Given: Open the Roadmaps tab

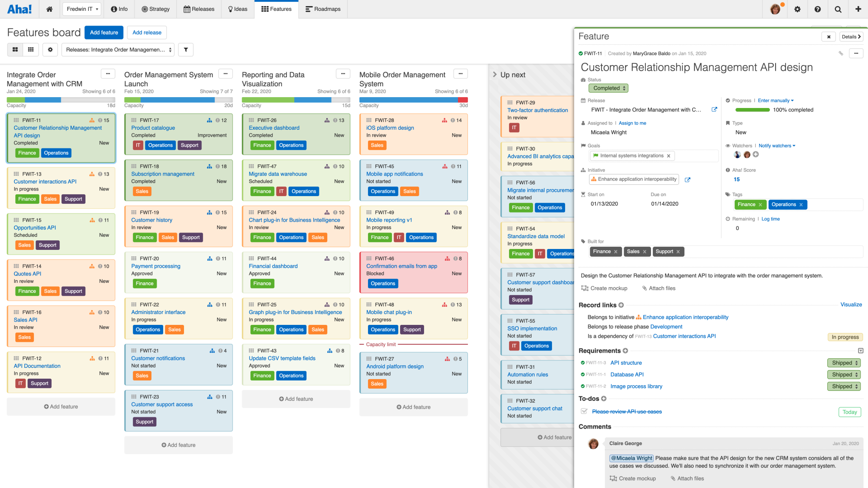Looking at the screenshot, I should pos(325,9).
